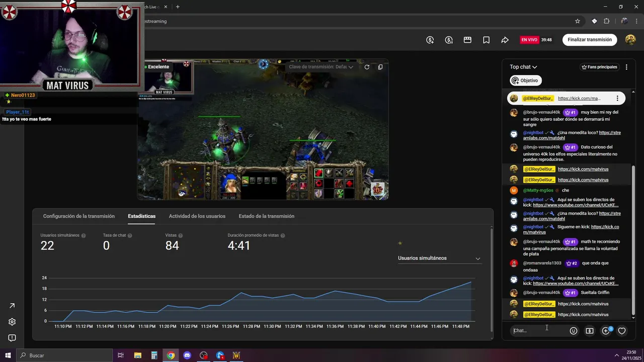Open Actividad de los usuarios tab
The width and height of the screenshot is (644, 362).
[x=197, y=216]
